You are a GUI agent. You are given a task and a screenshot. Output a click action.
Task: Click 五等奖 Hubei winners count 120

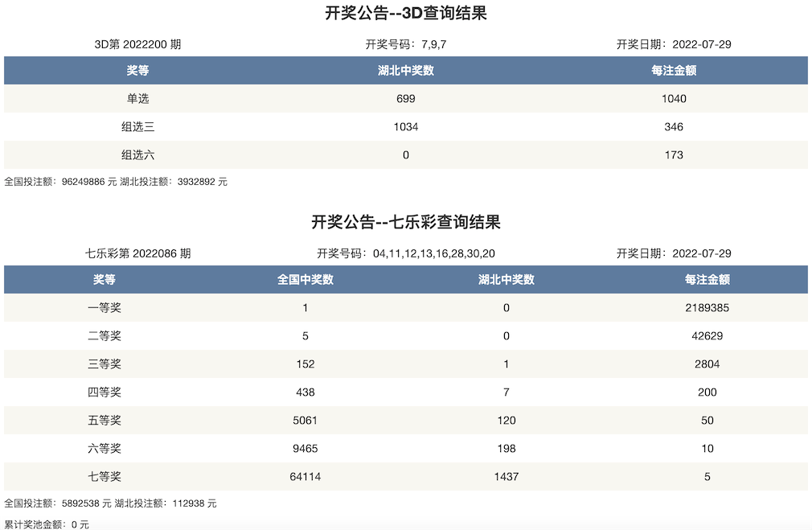tap(506, 420)
